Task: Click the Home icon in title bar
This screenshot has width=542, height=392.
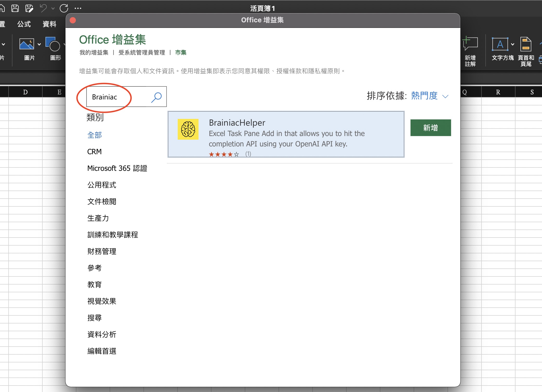Action: [x=2, y=8]
